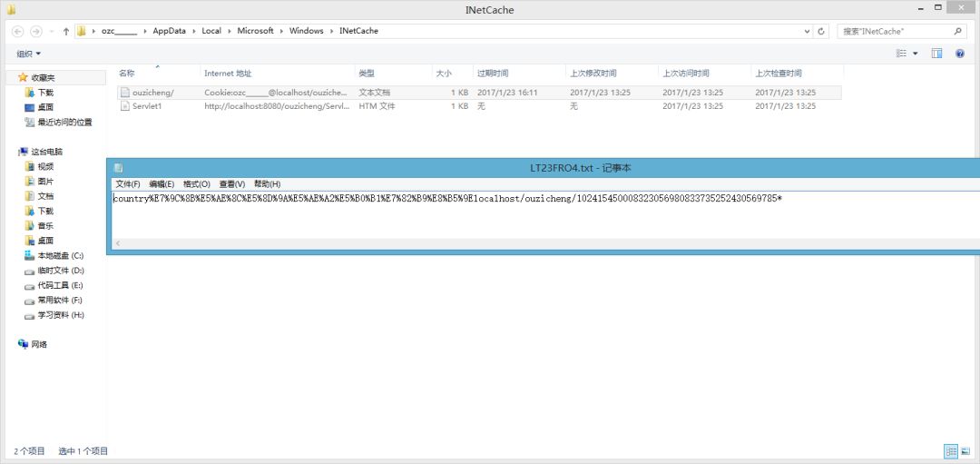Refresh the INetCache folder view
The image size is (980, 464).
pyautogui.click(x=822, y=31)
